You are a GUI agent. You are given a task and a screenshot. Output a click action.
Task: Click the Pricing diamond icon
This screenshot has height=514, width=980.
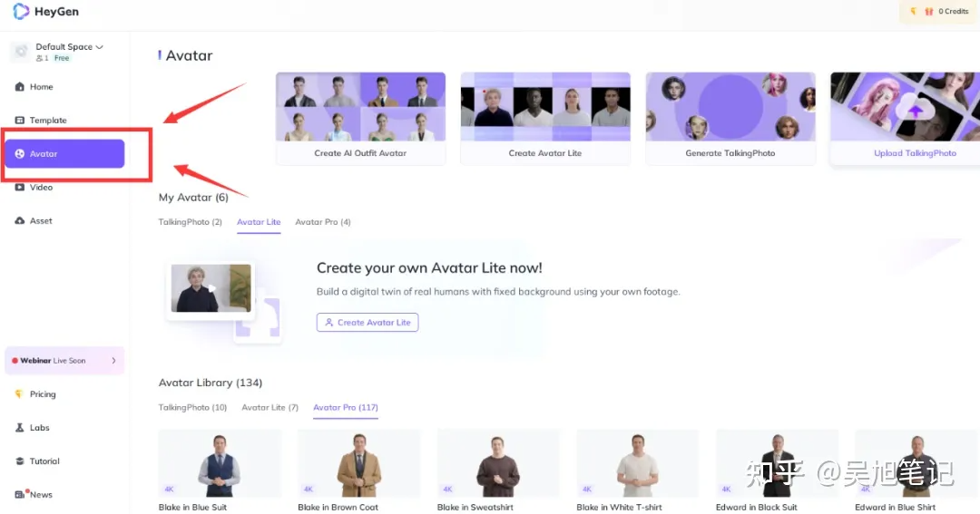(19, 394)
